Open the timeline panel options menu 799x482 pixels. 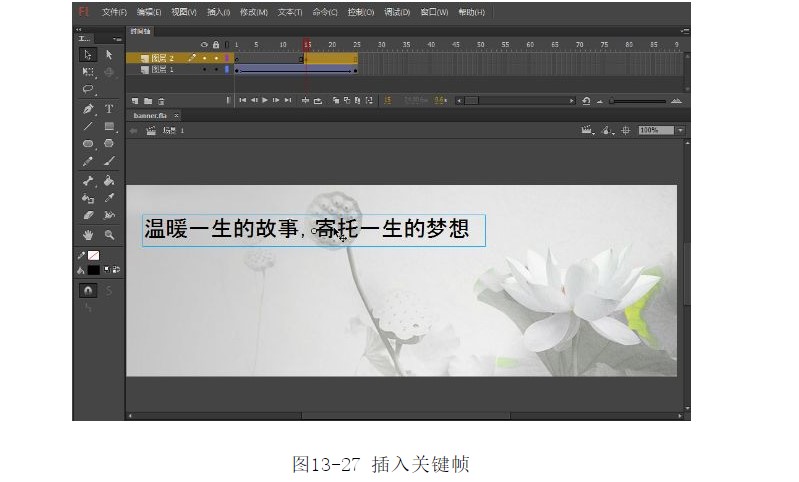tap(684, 31)
